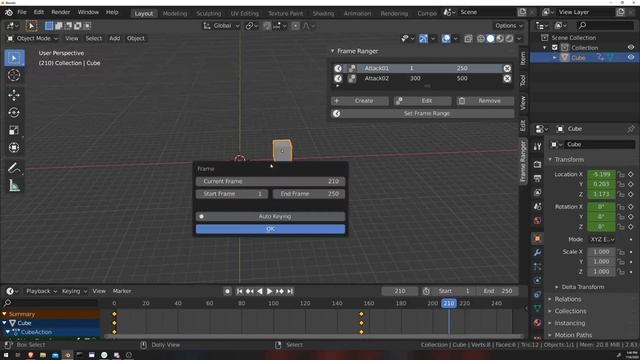Screen dimensions: 640x360
Task: Open the rotation Mode XYZ Euler dropdown
Action: pos(602,239)
